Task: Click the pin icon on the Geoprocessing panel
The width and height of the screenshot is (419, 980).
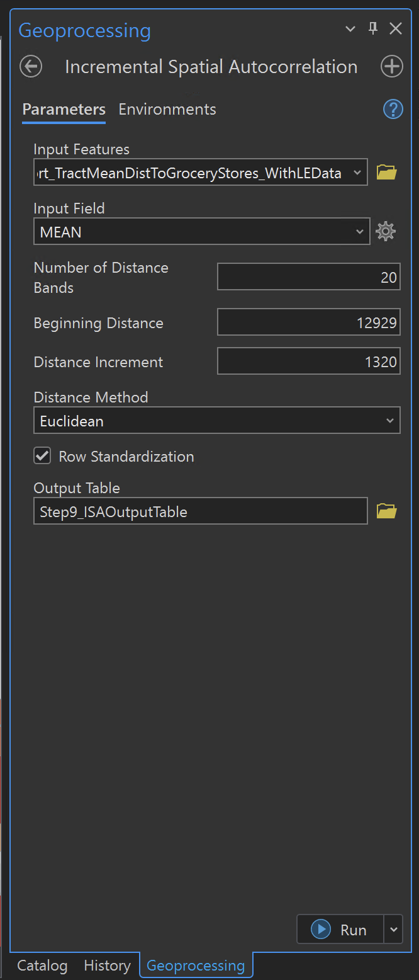Action: tap(372, 28)
